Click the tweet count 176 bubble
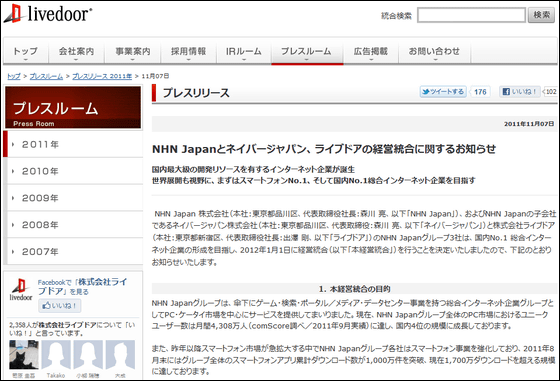 pos(480,92)
